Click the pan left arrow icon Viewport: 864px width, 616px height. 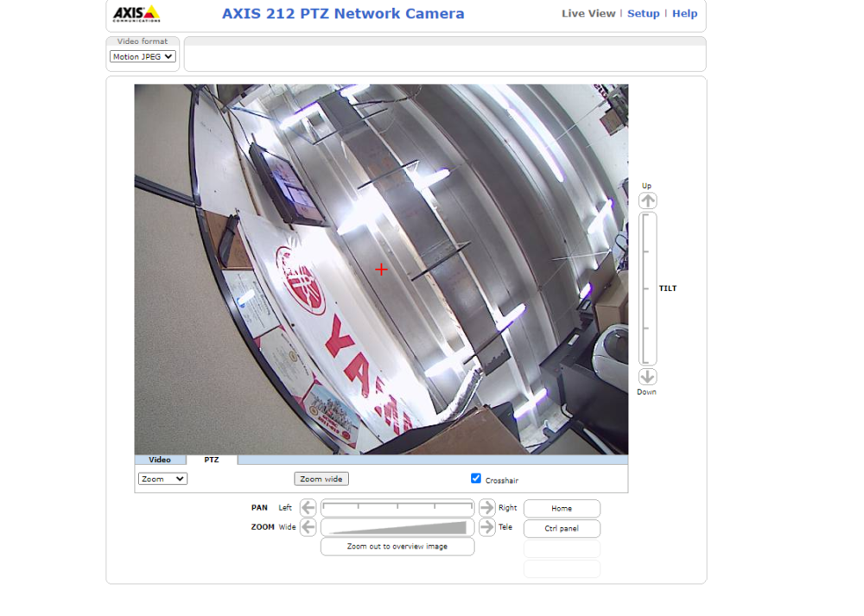[308, 507]
